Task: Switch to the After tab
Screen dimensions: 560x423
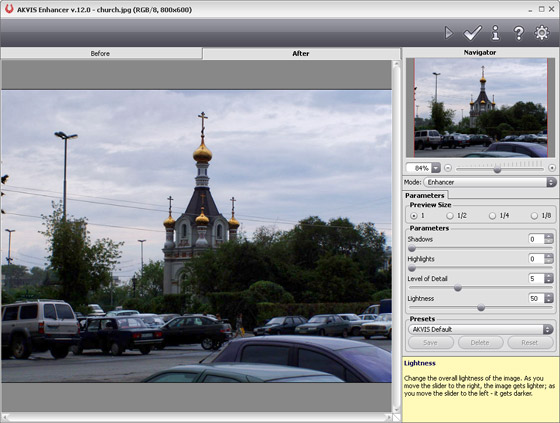Action: pos(301,54)
